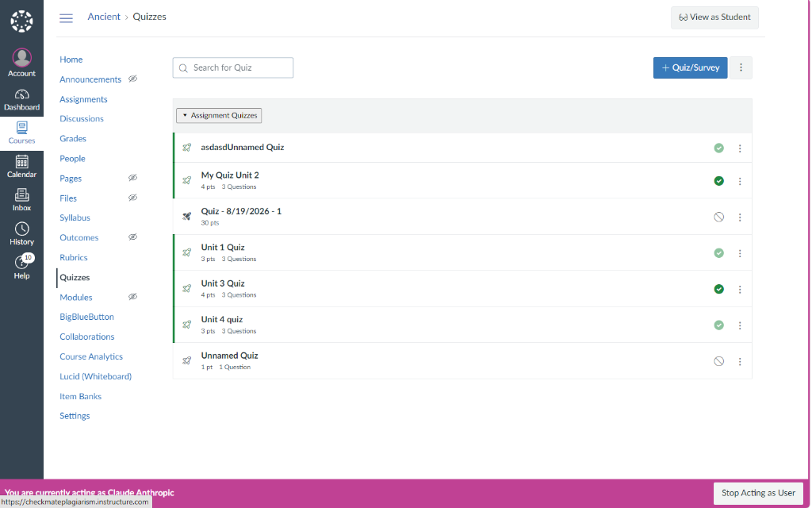Viewport: 812px width, 508px height.
Task: Open People in course navigation
Action: point(72,159)
